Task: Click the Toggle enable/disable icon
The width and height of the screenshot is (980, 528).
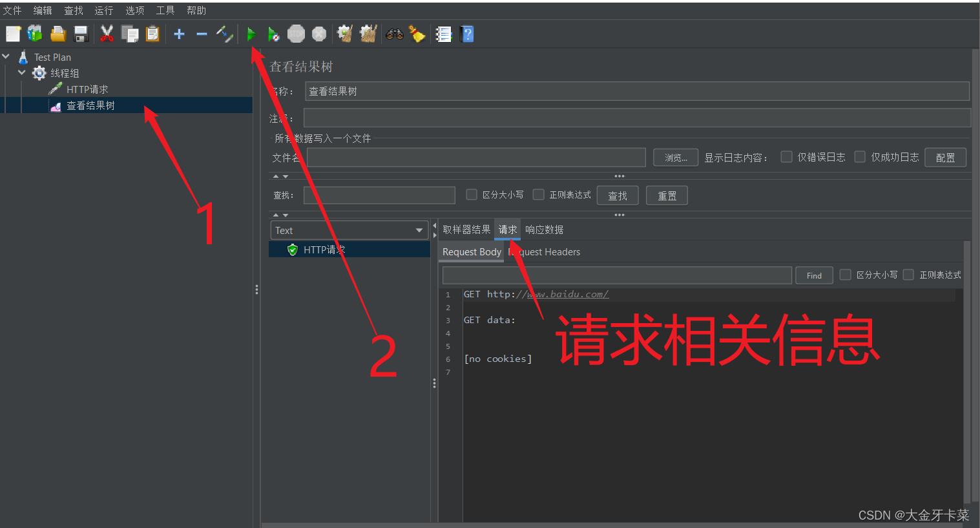Action: [225, 34]
